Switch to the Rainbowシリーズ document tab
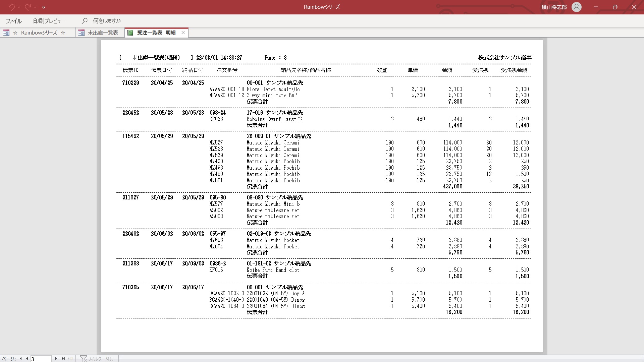This screenshot has width=644, height=362. tap(39, 33)
